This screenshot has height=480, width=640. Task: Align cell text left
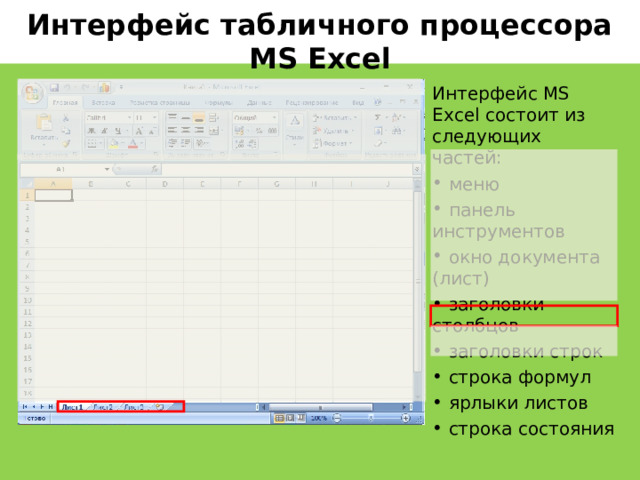click(172, 130)
